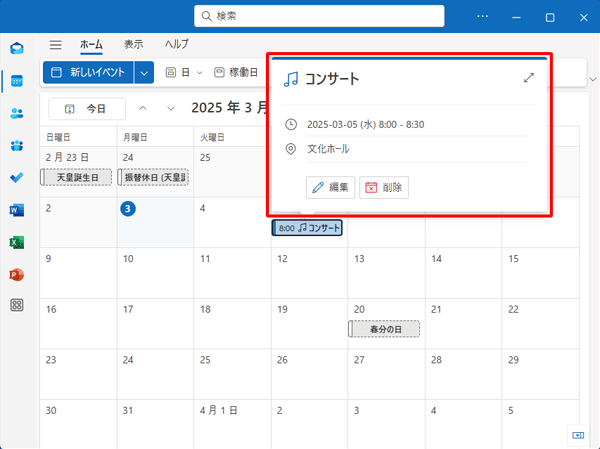Viewport: 600px width, 449px height.
Task: Select March 15 cell
Action: click(x=540, y=273)
